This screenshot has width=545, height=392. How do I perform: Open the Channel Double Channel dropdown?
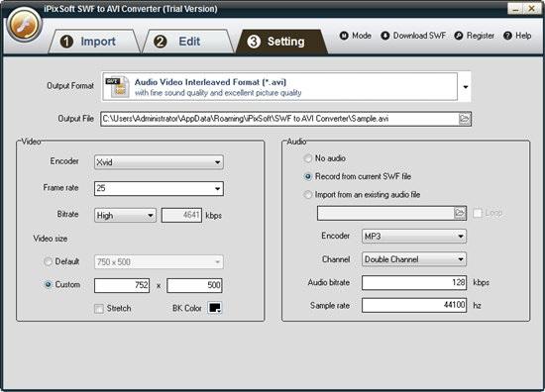pyautogui.click(x=414, y=259)
